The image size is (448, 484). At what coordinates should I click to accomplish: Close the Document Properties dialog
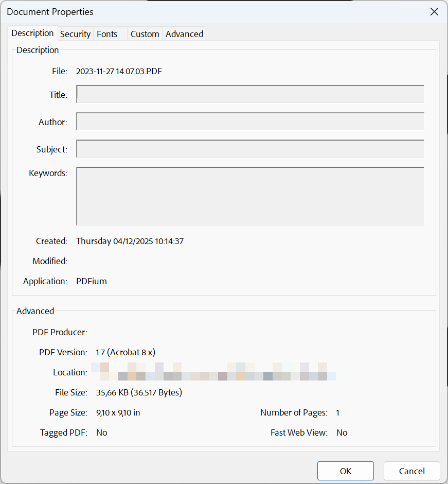pyautogui.click(x=434, y=12)
